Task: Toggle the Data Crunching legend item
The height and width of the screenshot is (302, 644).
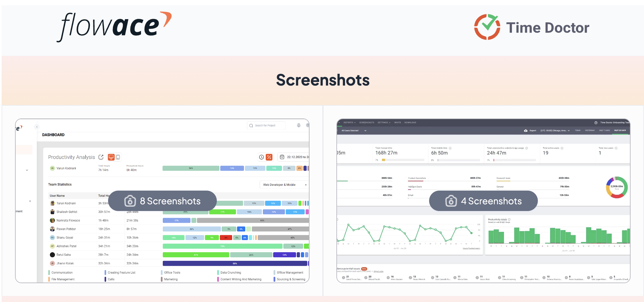Action: pyautogui.click(x=229, y=273)
